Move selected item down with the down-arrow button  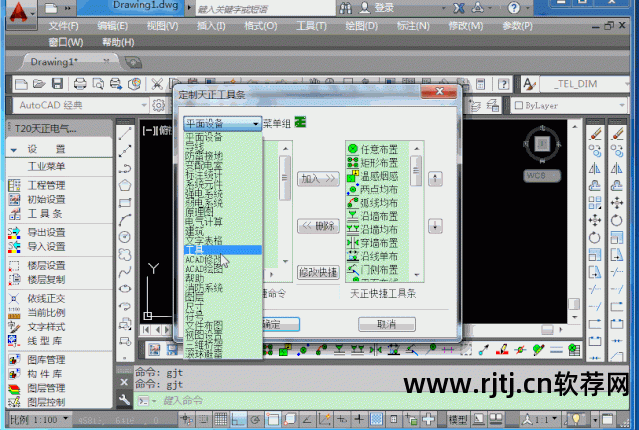tap(435, 226)
